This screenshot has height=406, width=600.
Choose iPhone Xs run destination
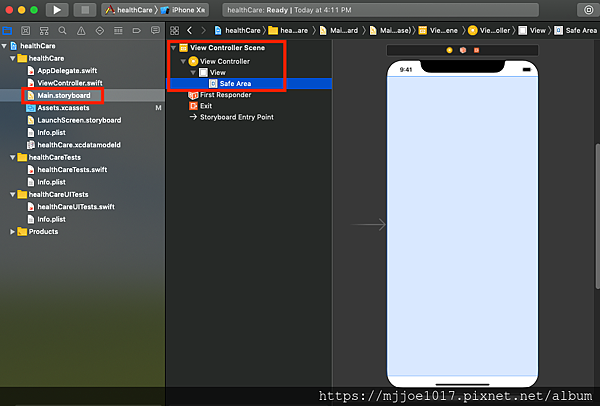click(x=183, y=10)
